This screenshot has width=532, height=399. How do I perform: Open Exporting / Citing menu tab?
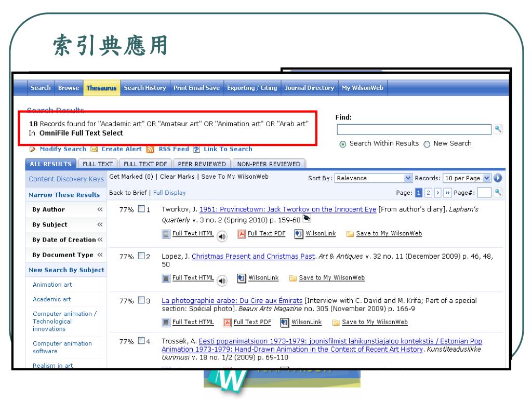pos(252,88)
